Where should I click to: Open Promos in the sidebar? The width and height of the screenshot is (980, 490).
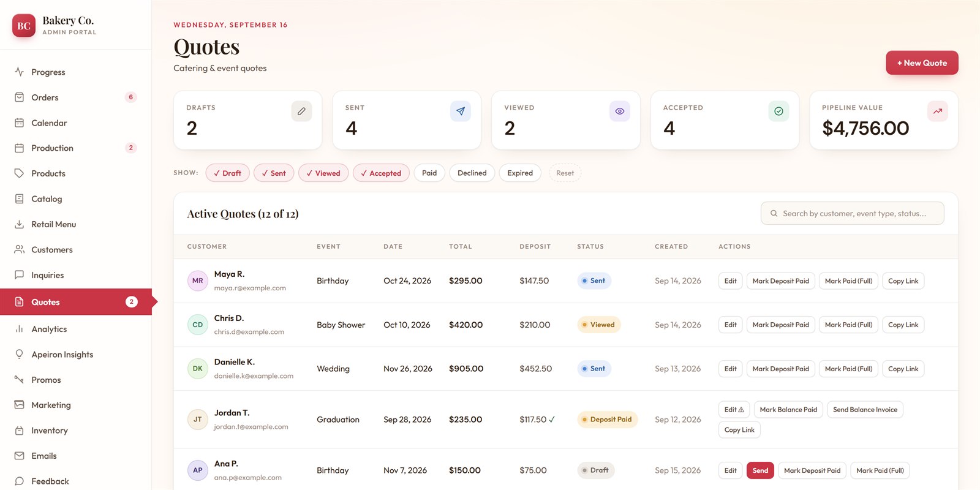pos(75,380)
